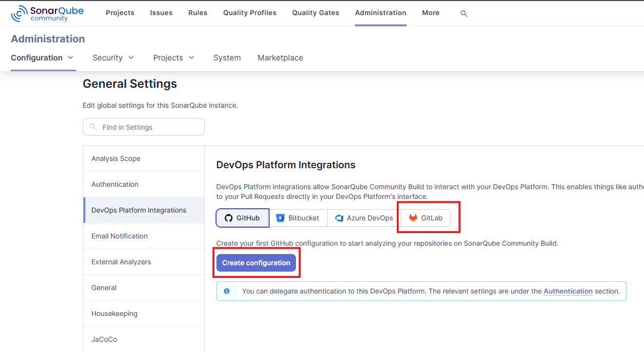Focus the Find in Settings search field
This screenshot has width=644, height=352.
coord(144,127)
